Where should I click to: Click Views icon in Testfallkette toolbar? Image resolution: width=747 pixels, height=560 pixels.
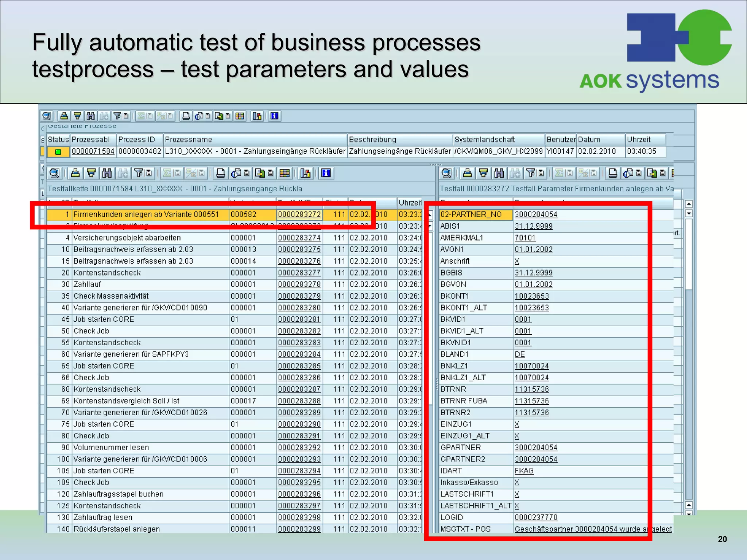[236, 173]
